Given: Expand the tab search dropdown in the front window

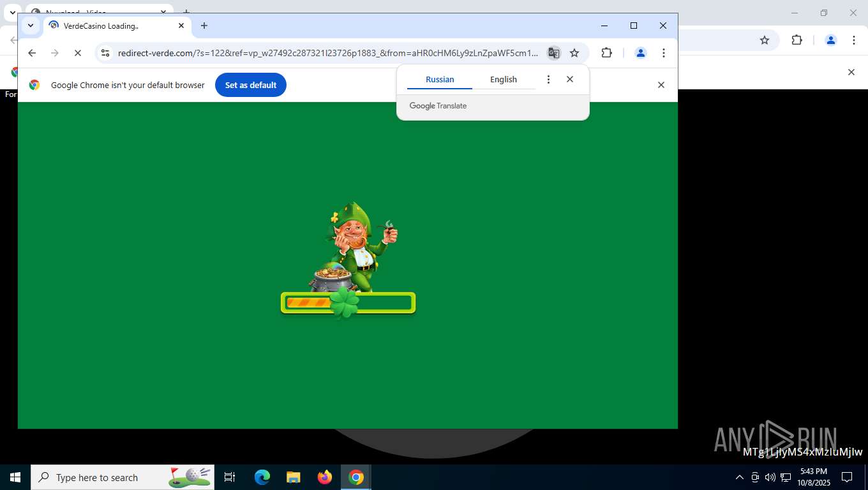Looking at the screenshot, I should click(x=30, y=26).
